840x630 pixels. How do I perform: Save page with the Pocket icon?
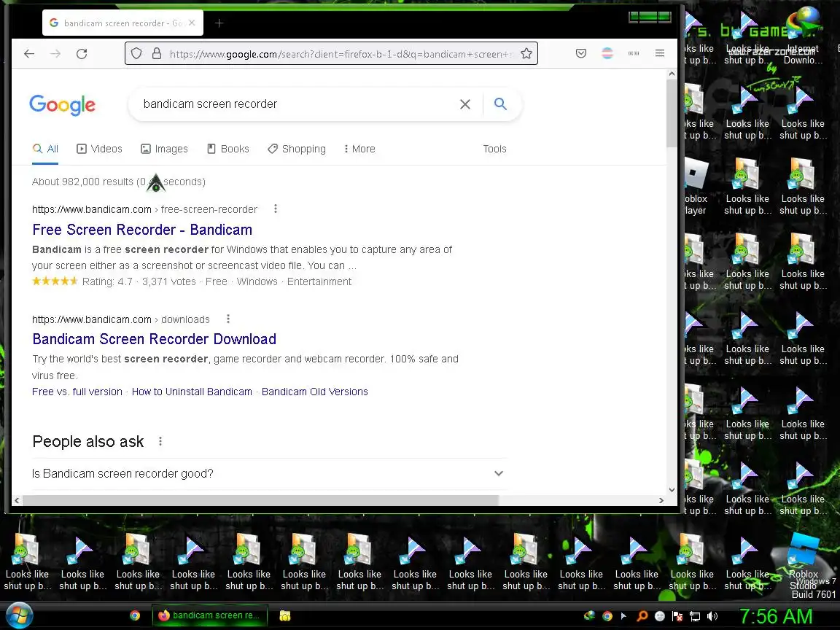pos(580,53)
